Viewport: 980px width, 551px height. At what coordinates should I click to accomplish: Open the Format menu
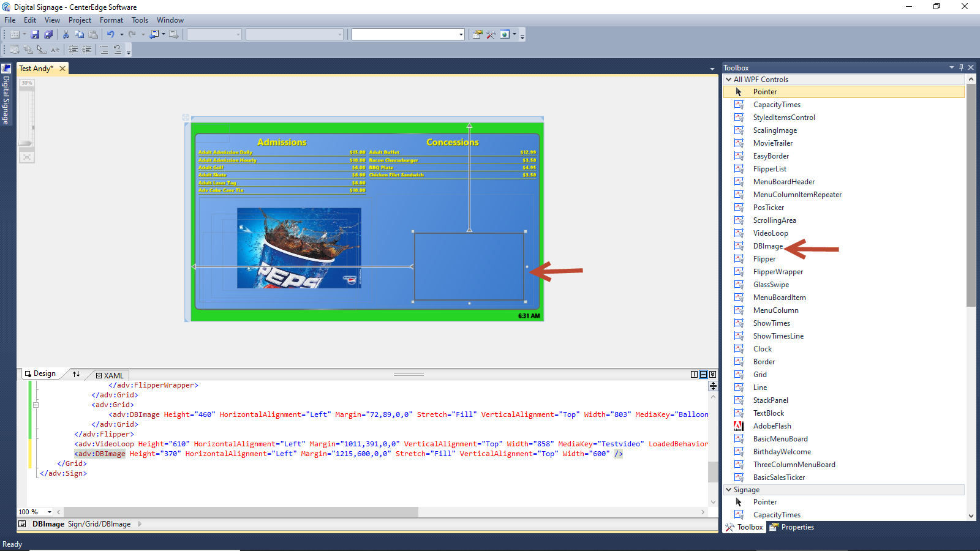111,20
